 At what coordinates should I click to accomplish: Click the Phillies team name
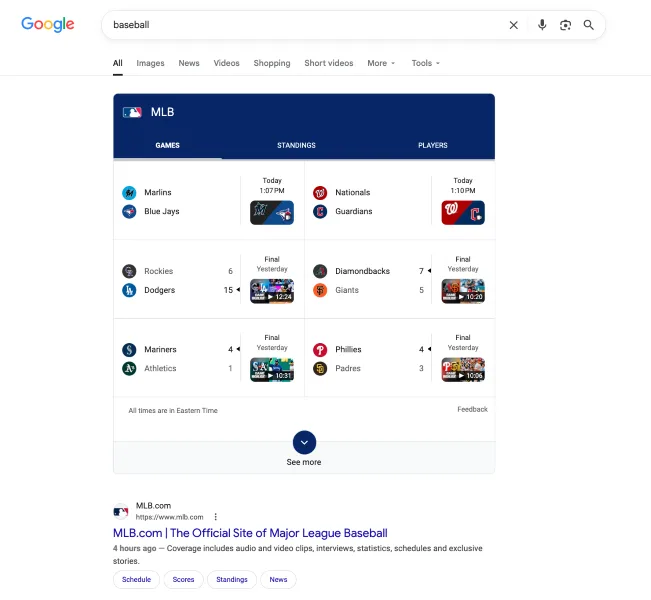pos(348,350)
